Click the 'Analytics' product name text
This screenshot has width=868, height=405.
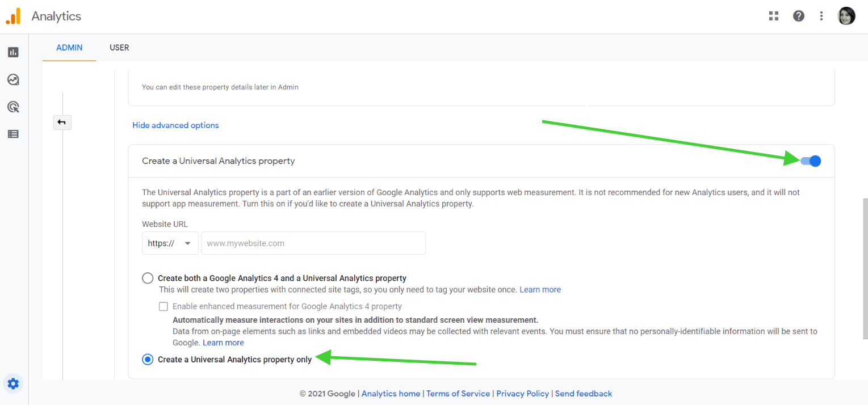pyautogui.click(x=56, y=16)
